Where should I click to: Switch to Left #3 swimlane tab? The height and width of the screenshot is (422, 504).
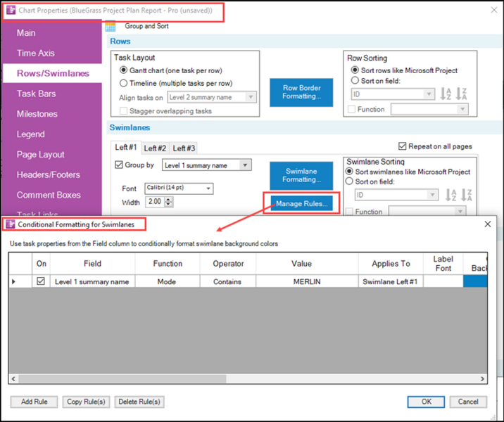click(184, 148)
